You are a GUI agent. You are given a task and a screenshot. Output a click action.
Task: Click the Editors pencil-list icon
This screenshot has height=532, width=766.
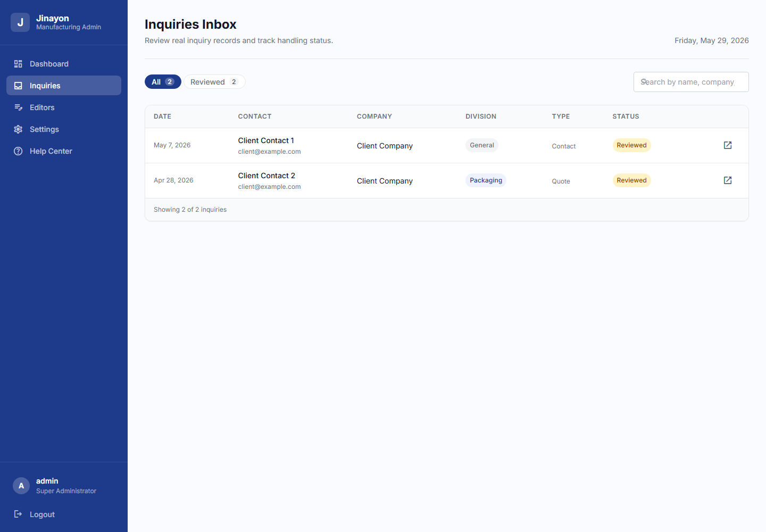click(x=18, y=107)
